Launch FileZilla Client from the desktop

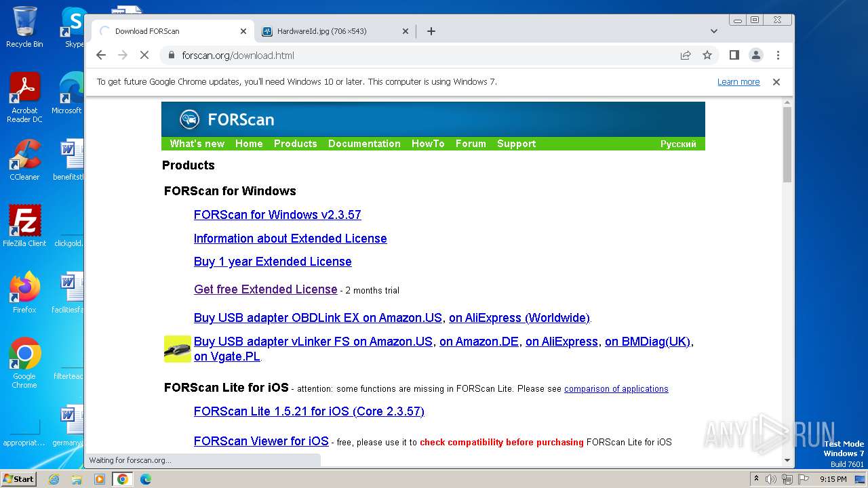(x=24, y=226)
